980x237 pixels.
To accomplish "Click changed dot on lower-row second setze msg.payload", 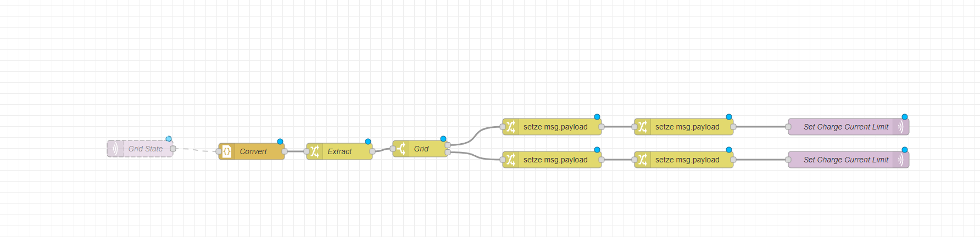I will point(729,150).
